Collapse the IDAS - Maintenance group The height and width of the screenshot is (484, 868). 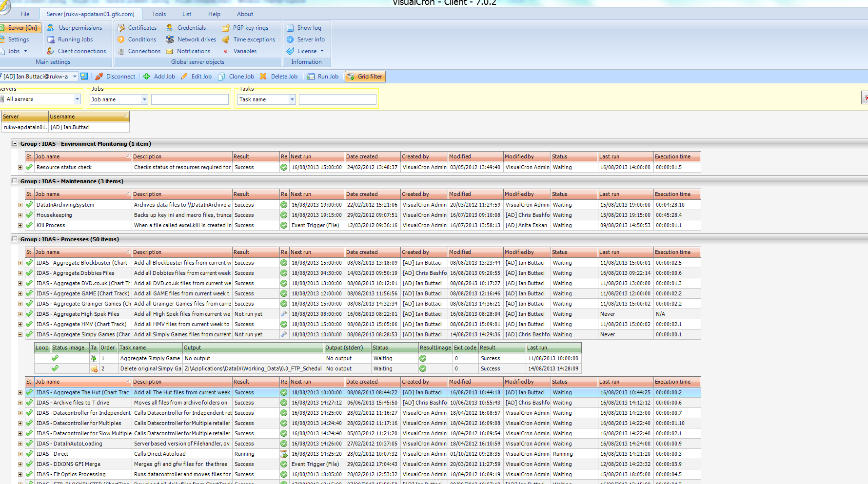(x=15, y=181)
